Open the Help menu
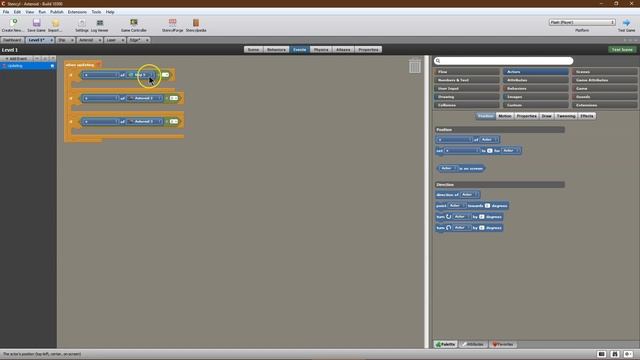Image resolution: width=640 pixels, height=360 pixels. point(110,12)
